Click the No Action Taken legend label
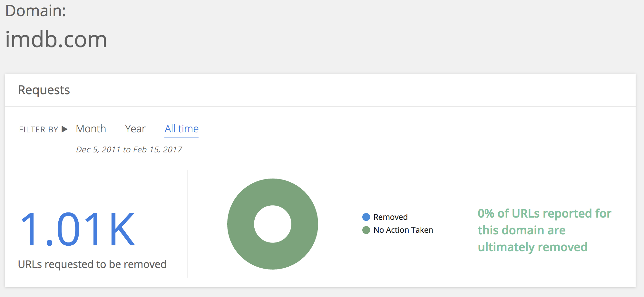Image resolution: width=644 pixels, height=297 pixels. point(403,230)
